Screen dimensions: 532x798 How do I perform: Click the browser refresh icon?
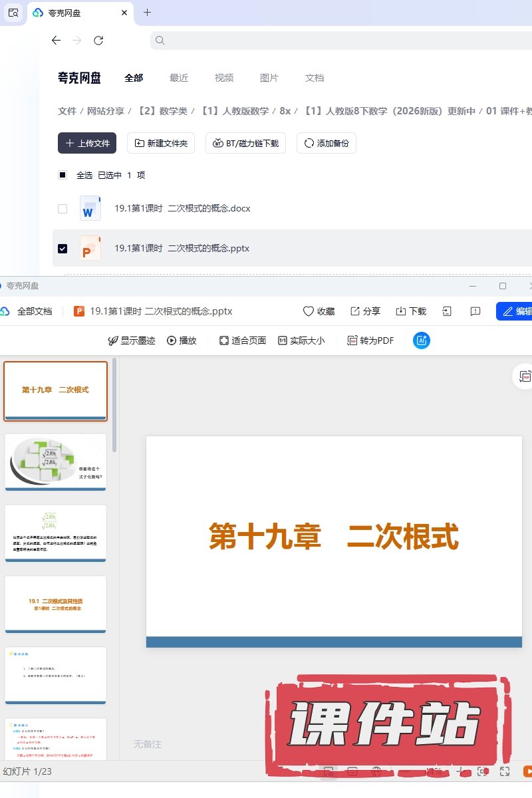tap(98, 41)
